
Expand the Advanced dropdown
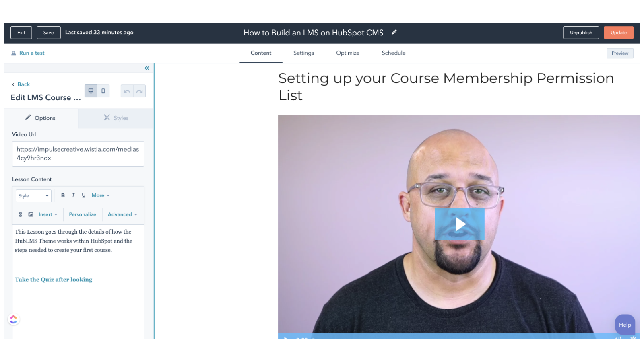click(x=122, y=214)
